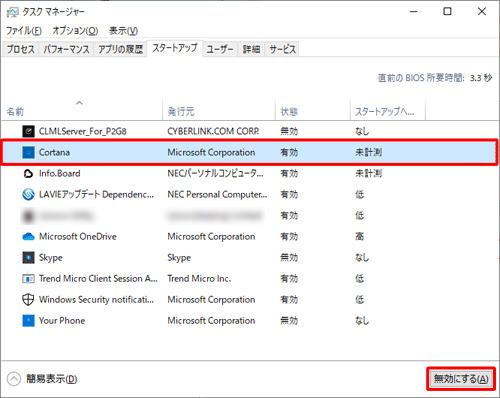Sort by the 名前 column header
This screenshot has width=500, height=398.
pyautogui.click(x=82, y=111)
